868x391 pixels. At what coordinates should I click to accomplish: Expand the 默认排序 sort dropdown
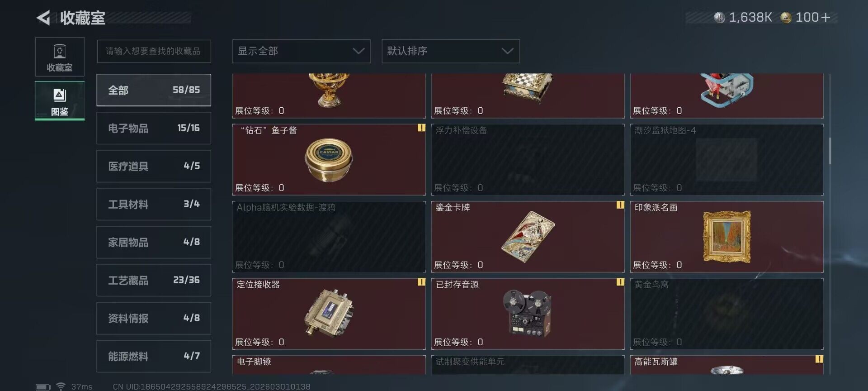(x=450, y=51)
